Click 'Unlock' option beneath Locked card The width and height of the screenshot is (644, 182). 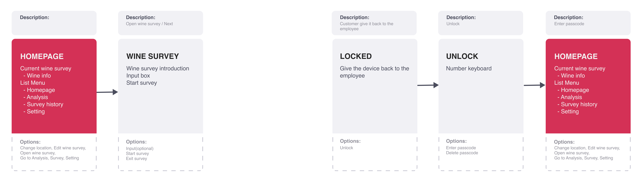tap(347, 148)
